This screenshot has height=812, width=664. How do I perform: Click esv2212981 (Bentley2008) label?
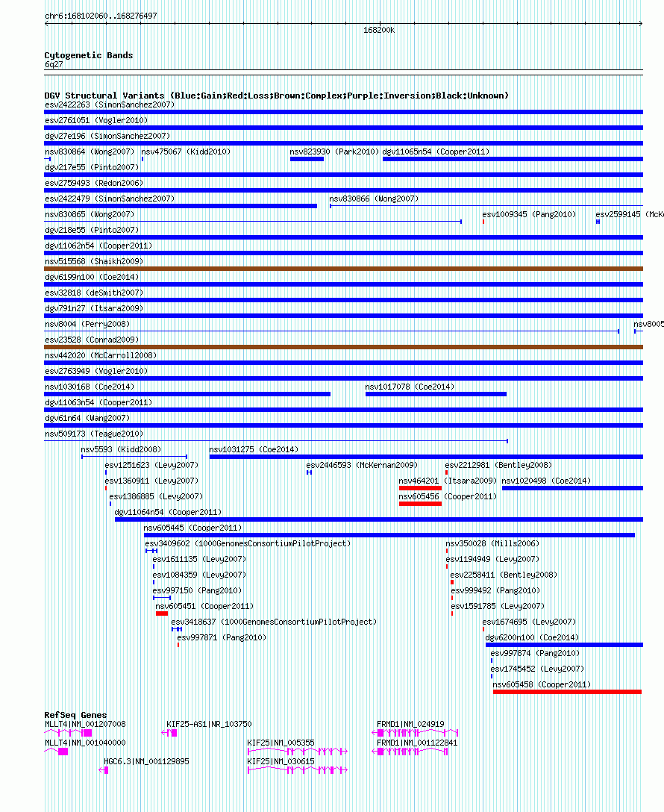pyautogui.click(x=498, y=465)
